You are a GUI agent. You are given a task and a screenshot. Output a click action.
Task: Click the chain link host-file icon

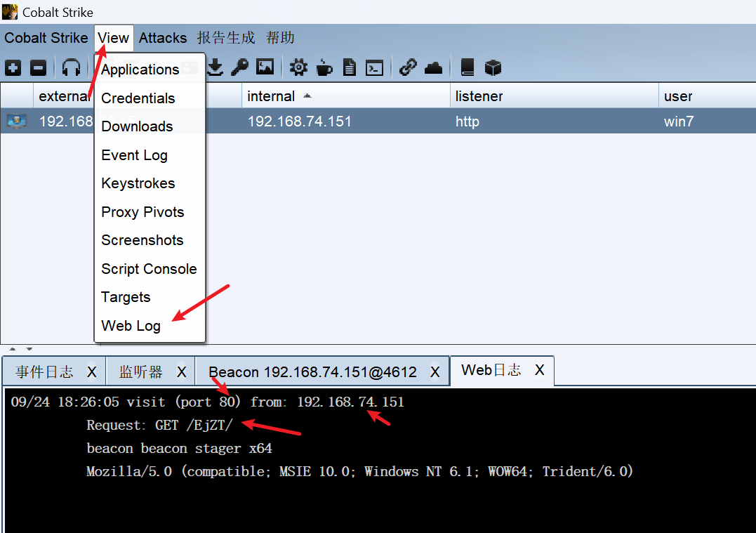coord(408,67)
